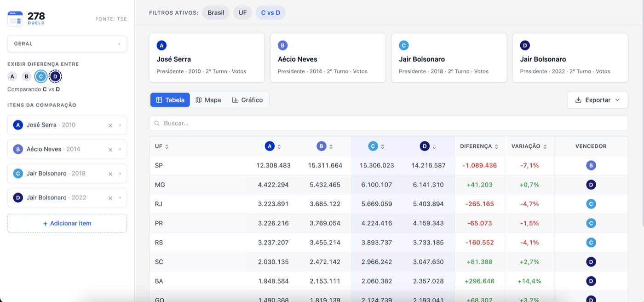Click the UF column sort arrows
The width and height of the screenshot is (644, 302).
point(167,146)
